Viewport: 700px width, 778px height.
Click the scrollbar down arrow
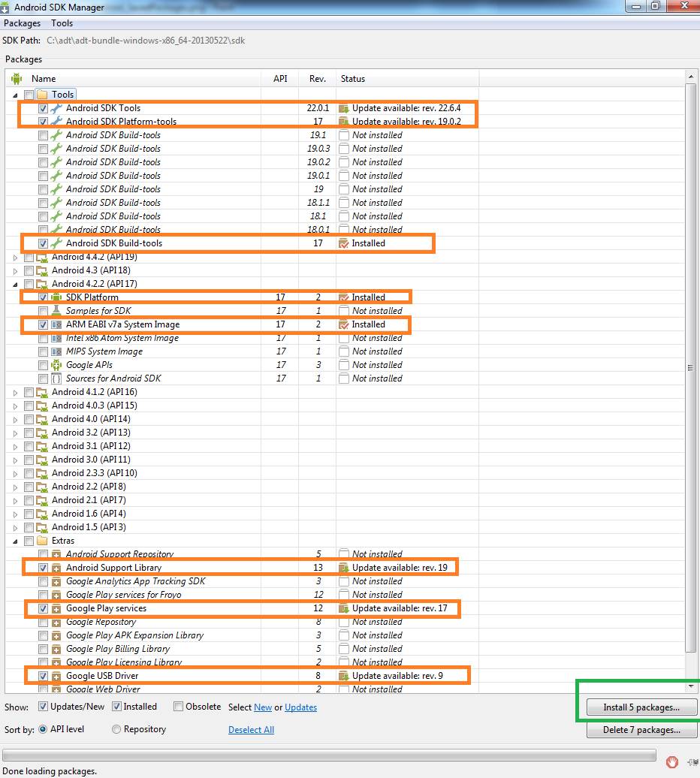point(690,686)
